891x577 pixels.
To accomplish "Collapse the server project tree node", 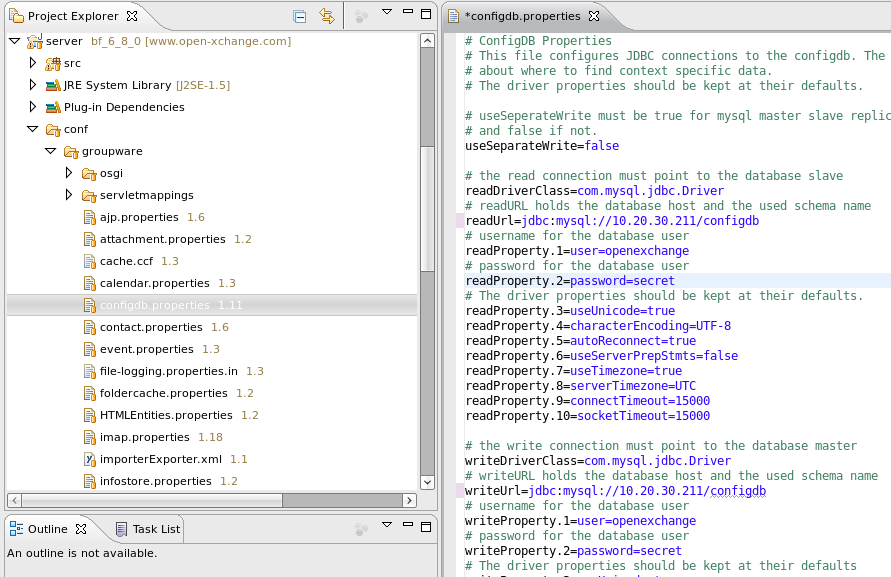I will point(15,41).
